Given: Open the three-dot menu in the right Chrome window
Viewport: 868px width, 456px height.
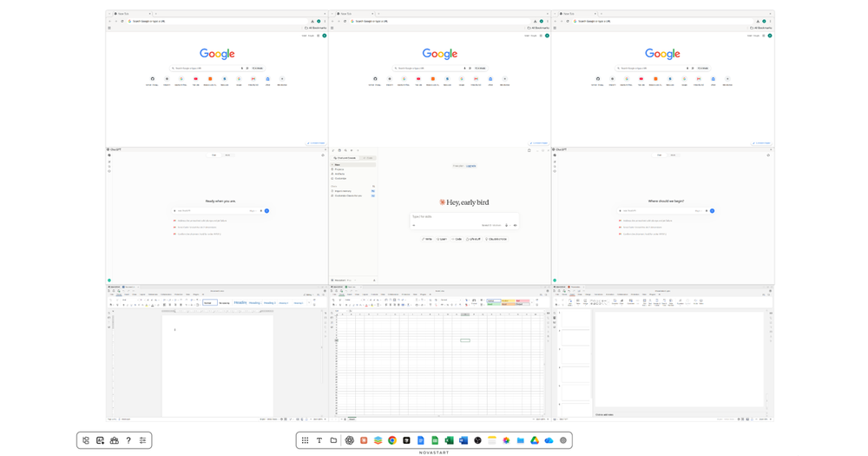Looking at the screenshot, I should (770, 21).
